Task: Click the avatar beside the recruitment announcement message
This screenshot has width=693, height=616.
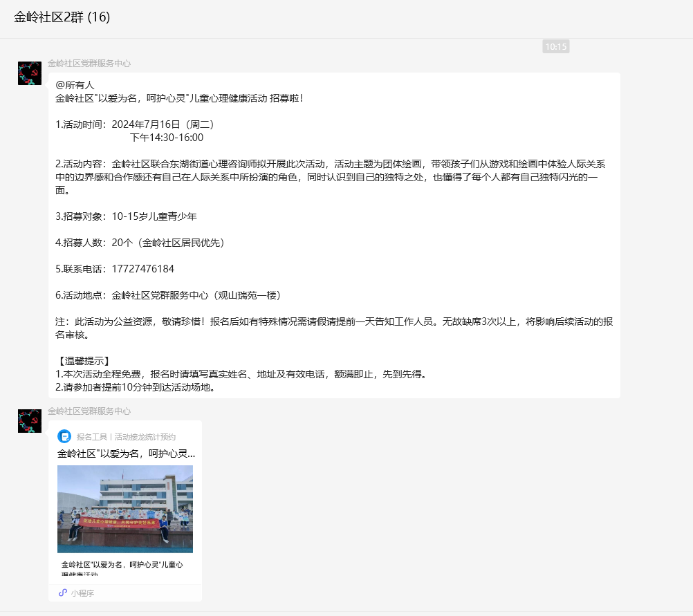Action: (30, 73)
